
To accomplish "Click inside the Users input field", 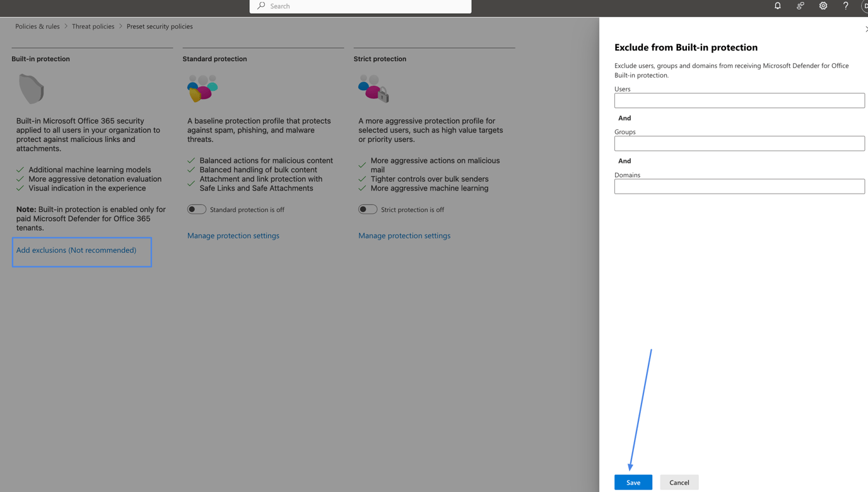I will [x=739, y=100].
